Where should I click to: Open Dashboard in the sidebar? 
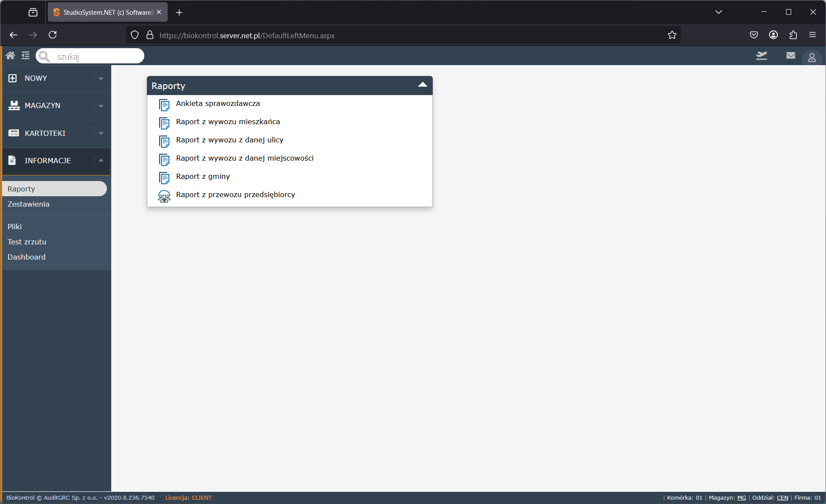[x=26, y=257]
